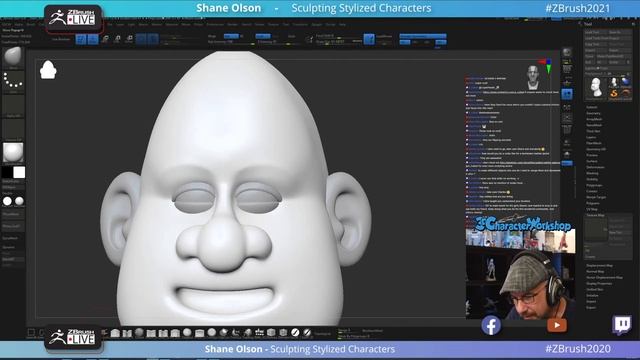
Task: Select the blue Sphere3D tool icon
Action: click(x=626, y=82)
